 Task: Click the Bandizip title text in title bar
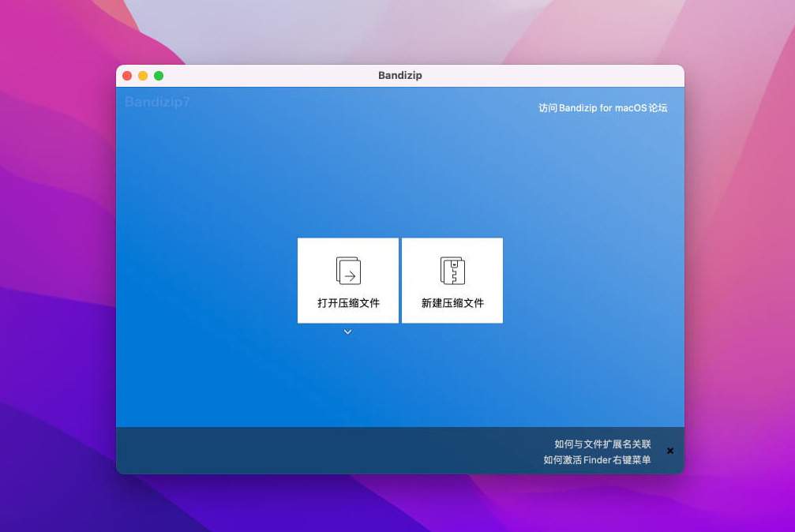tap(399, 76)
